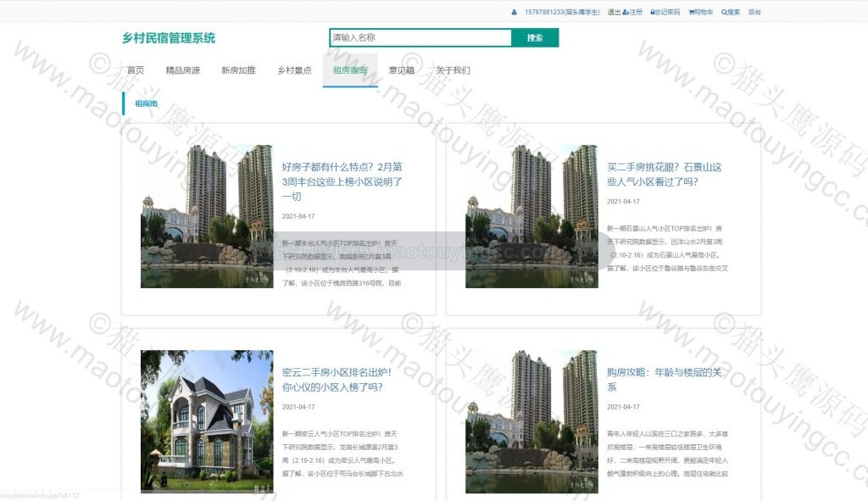Open the 购物车 shopping cart
The height and width of the screenshot is (501, 868).
coord(700,12)
